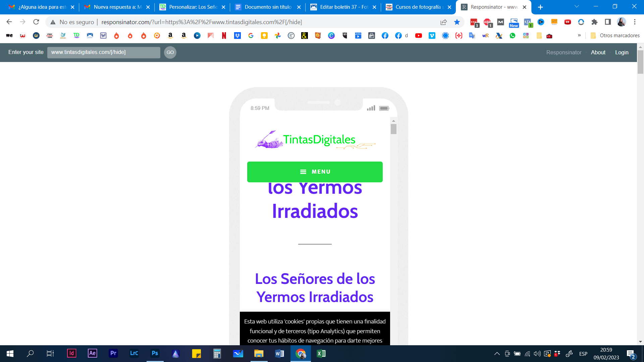The width and height of the screenshot is (644, 362).
Task: Switch to 'Documento sin título' tab
Action: click(268, 7)
